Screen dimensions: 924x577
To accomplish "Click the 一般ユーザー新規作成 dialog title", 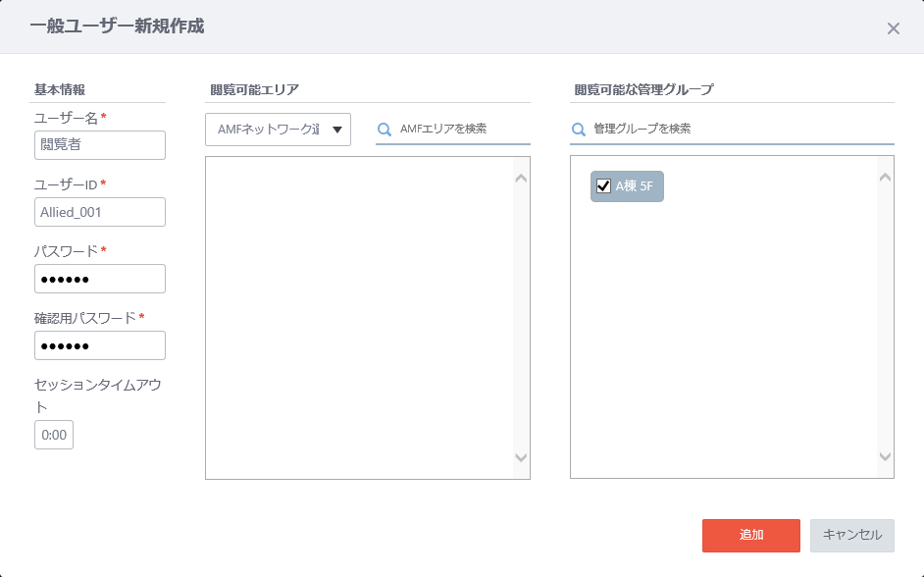I will click(118, 26).
